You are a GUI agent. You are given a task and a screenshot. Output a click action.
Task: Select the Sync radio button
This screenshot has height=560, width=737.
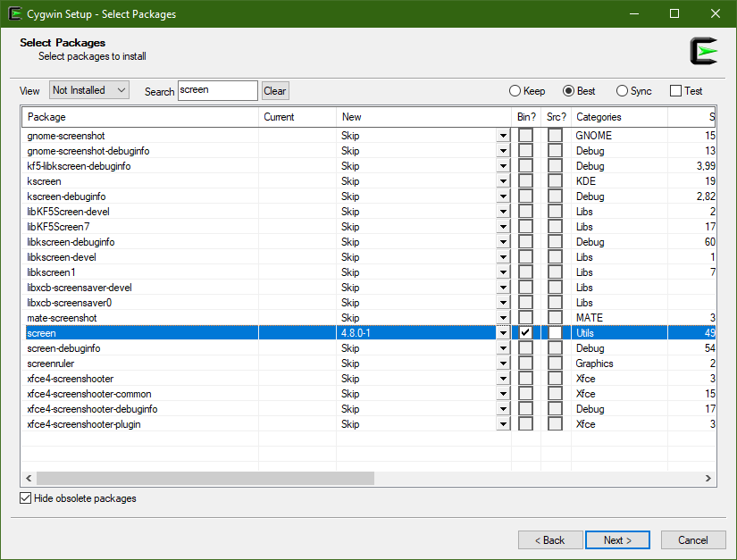[x=622, y=91]
